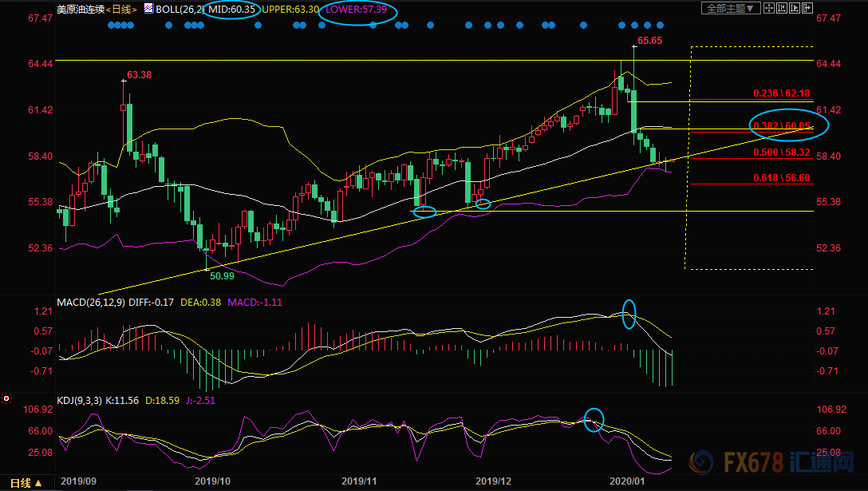Select the 2019/11 date on time axis

pos(359,482)
